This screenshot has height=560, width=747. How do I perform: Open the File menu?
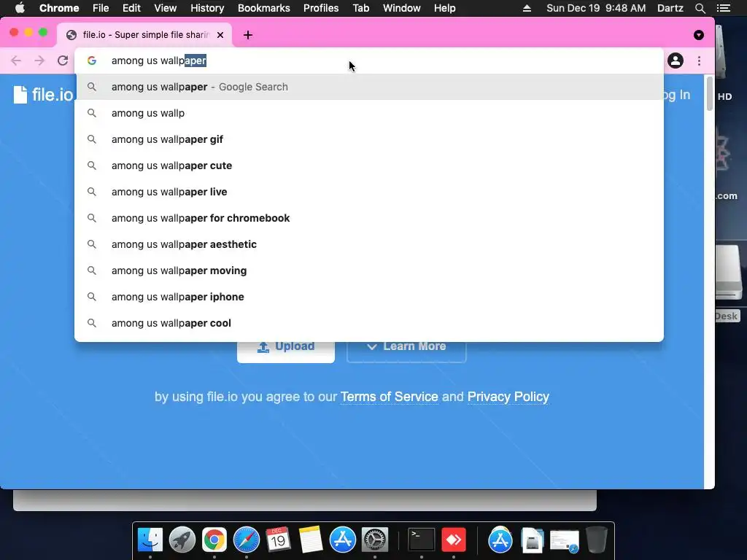point(101,8)
